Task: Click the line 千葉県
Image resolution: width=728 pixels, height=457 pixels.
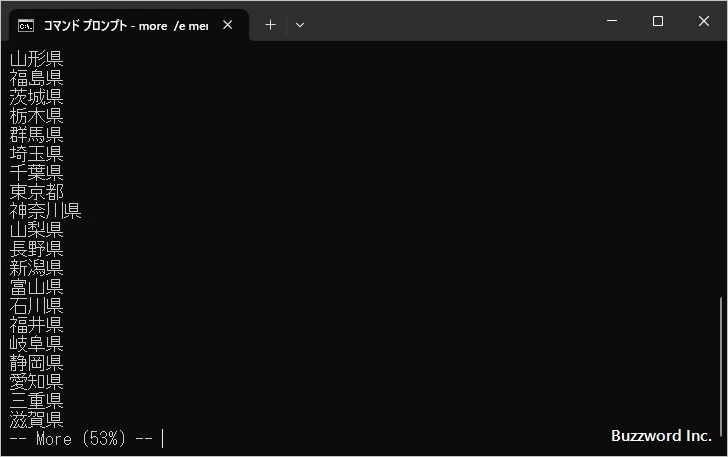Action: coord(36,173)
